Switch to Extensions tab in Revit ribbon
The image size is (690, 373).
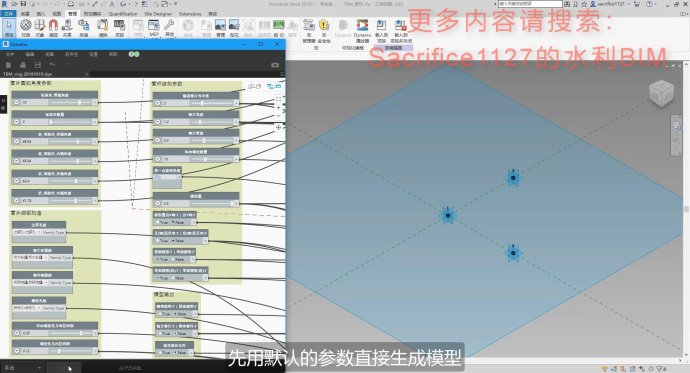pos(190,14)
